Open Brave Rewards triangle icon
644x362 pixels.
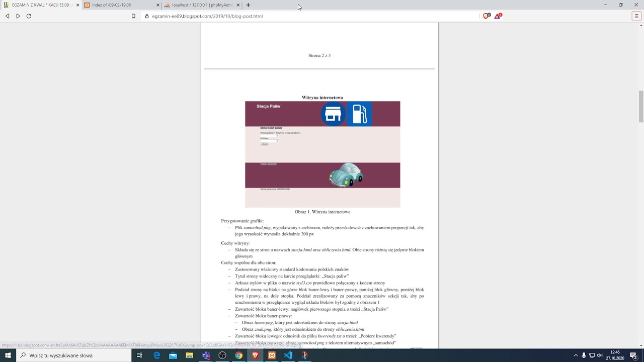coord(498,16)
